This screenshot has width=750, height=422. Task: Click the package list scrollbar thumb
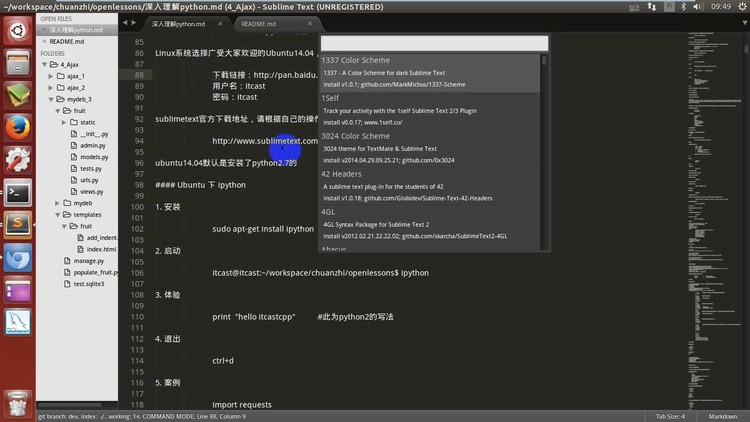(544, 61)
